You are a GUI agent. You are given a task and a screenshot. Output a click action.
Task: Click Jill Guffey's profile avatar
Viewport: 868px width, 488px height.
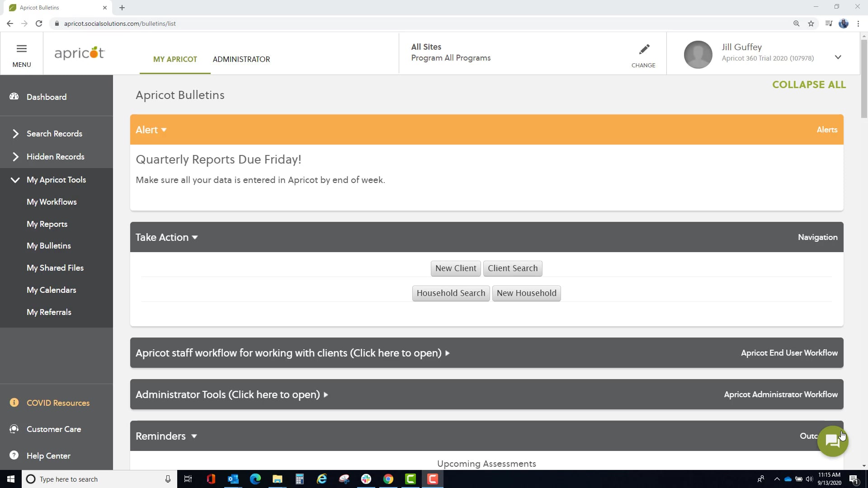click(698, 54)
